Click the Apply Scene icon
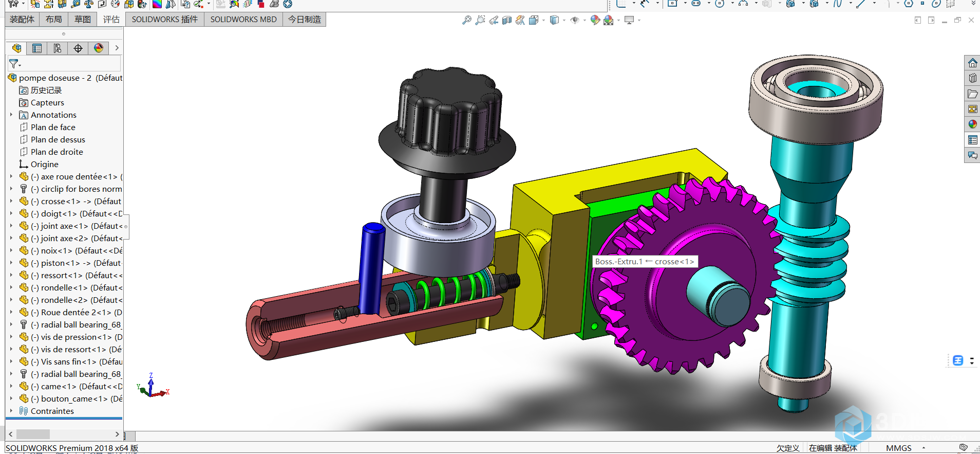This screenshot has height=454, width=980. [609, 20]
